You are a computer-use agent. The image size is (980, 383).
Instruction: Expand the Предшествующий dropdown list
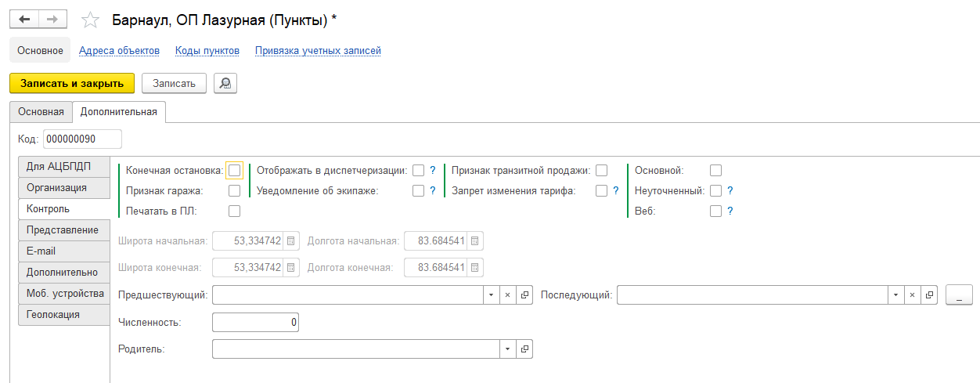490,295
